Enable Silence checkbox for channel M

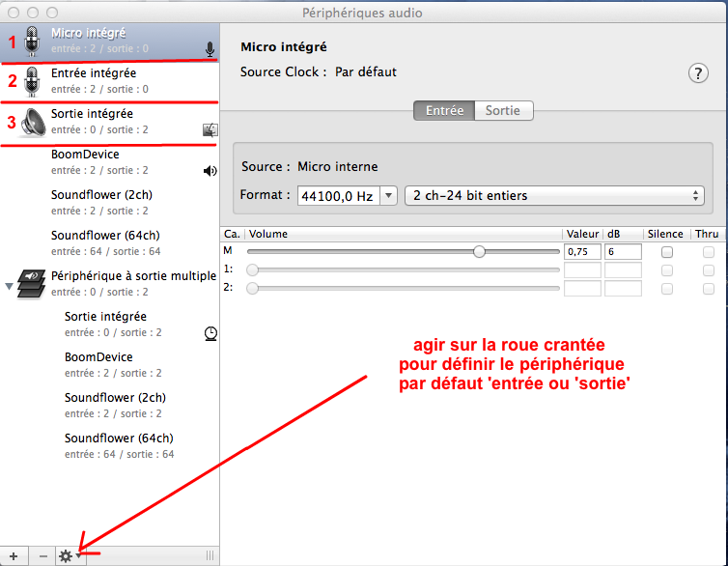(666, 252)
